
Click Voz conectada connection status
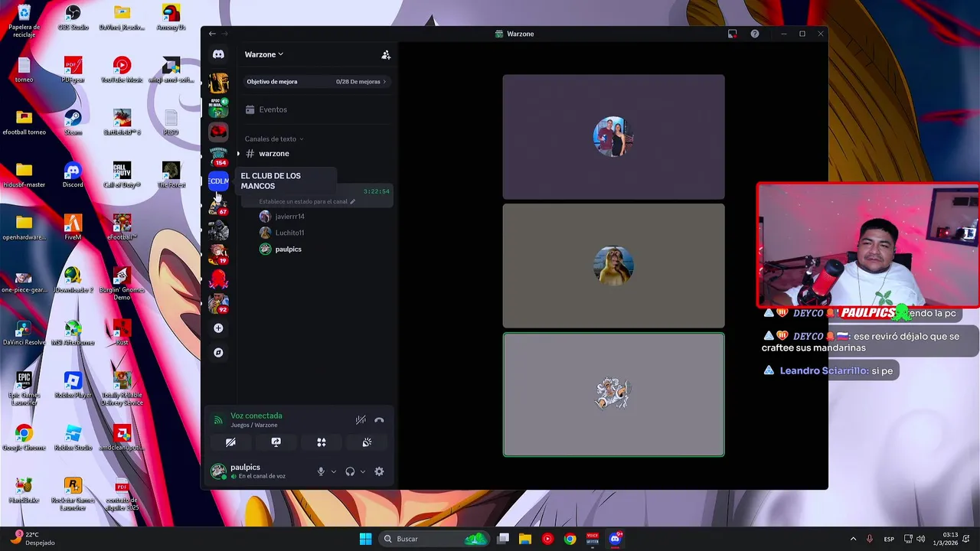(256, 416)
